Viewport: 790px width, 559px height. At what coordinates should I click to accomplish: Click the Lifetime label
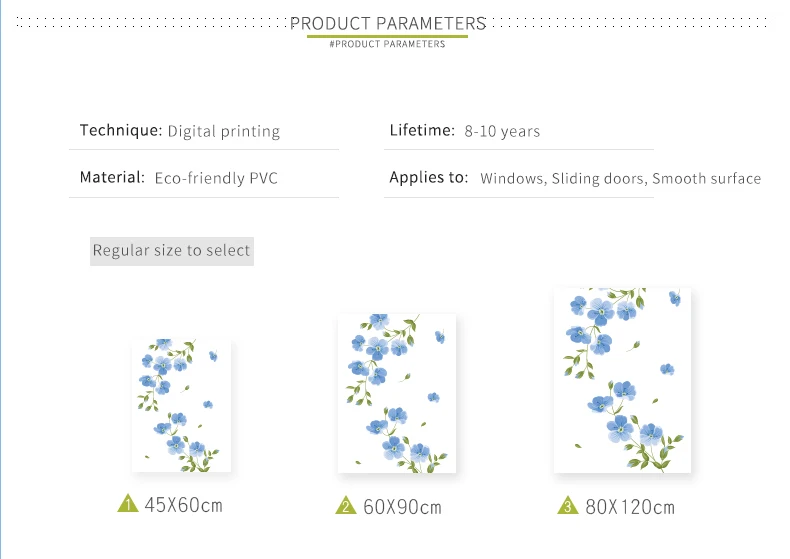point(422,130)
